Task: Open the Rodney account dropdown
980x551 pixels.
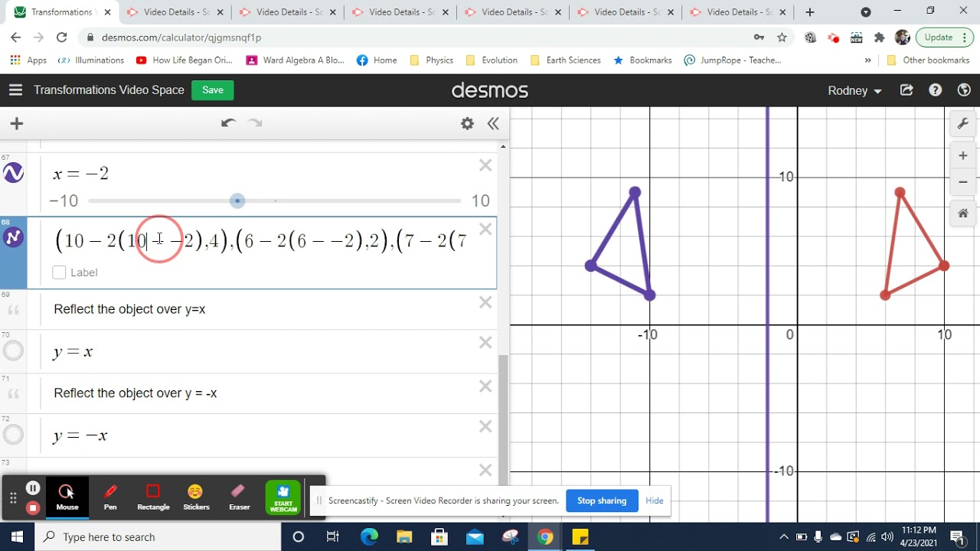Action: coord(854,90)
